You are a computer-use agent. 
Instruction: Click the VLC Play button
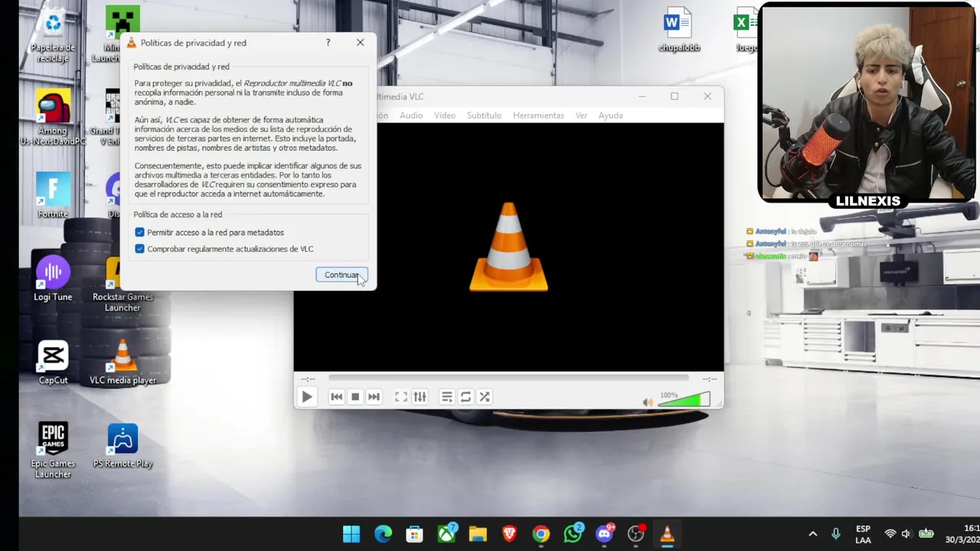306,396
